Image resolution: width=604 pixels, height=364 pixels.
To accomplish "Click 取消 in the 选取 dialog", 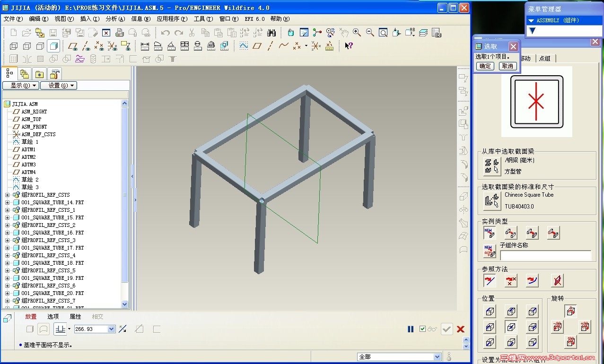I will (508, 66).
